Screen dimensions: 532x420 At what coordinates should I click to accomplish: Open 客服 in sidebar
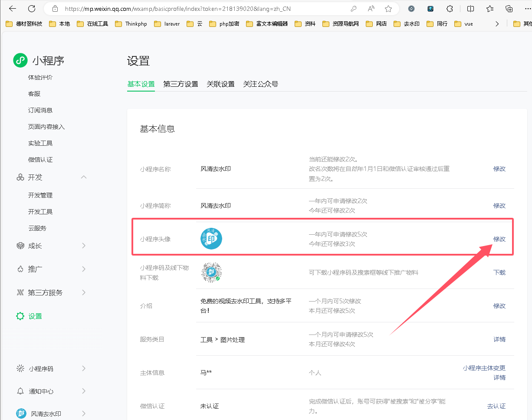click(34, 94)
